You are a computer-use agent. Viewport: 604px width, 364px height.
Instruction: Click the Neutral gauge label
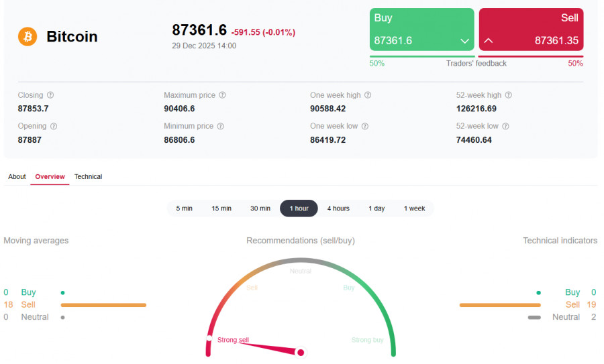(301, 271)
